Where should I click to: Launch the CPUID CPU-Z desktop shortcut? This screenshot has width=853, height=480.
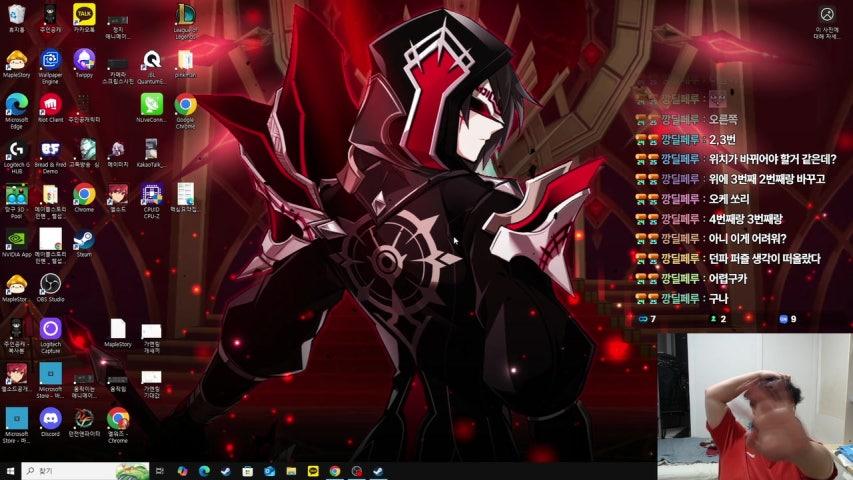(x=151, y=201)
